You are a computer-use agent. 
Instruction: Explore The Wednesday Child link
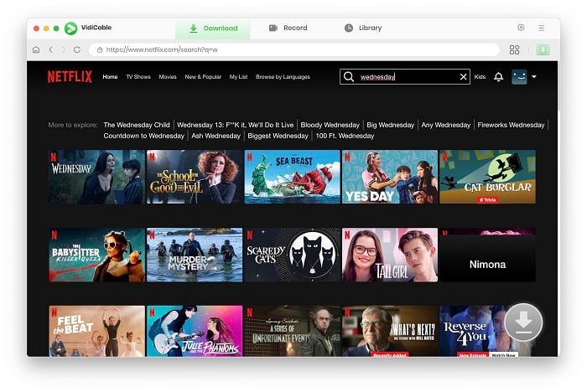(x=137, y=125)
